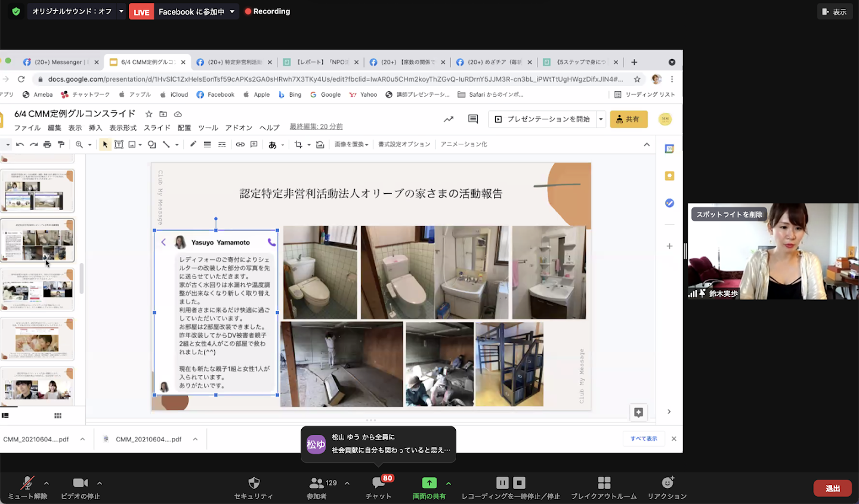Image resolution: width=859 pixels, height=504 pixels.
Task: Click アニメーション化 in toolbar
Action: (464, 144)
